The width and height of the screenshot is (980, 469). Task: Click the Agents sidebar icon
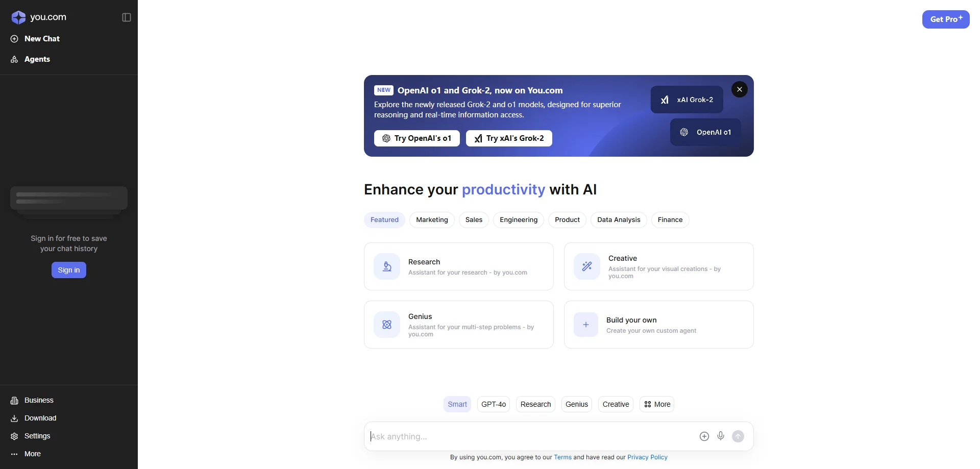(14, 59)
